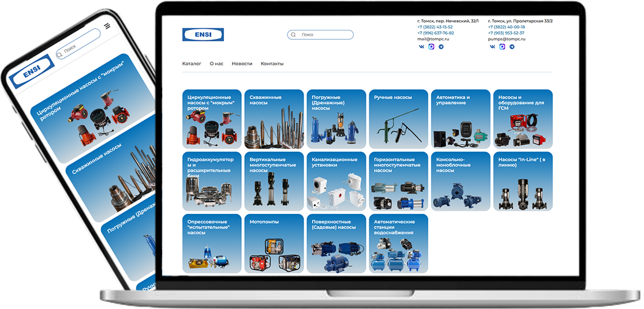Click the magnifier icon in laptop search bar
The image size is (644, 309).
pyautogui.click(x=293, y=35)
